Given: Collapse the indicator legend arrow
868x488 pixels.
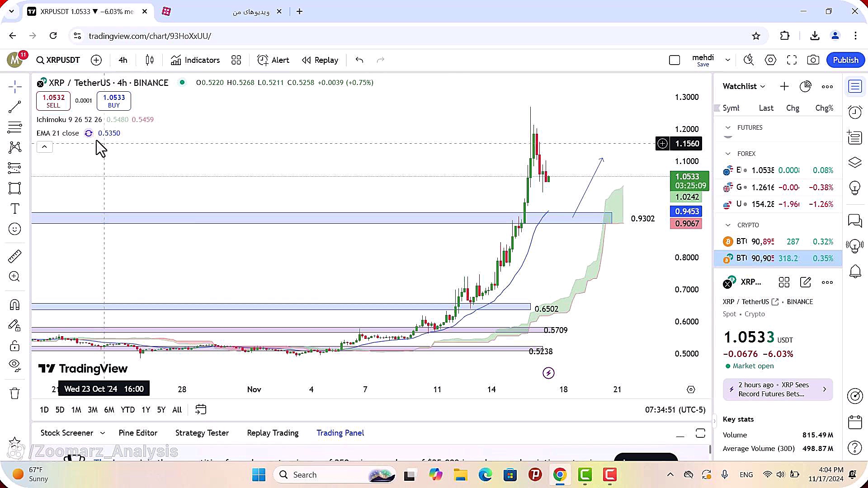Looking at the screenshot, I should (45, 147).
